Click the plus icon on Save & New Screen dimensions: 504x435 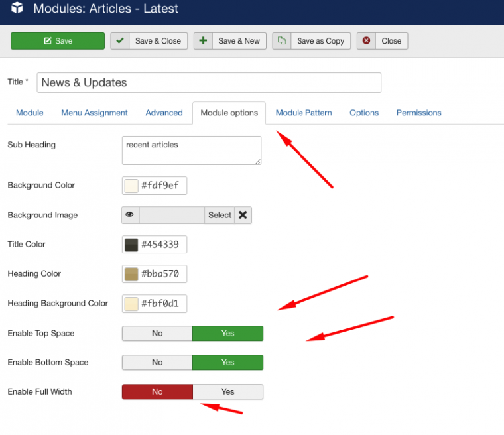coord(203,41)
